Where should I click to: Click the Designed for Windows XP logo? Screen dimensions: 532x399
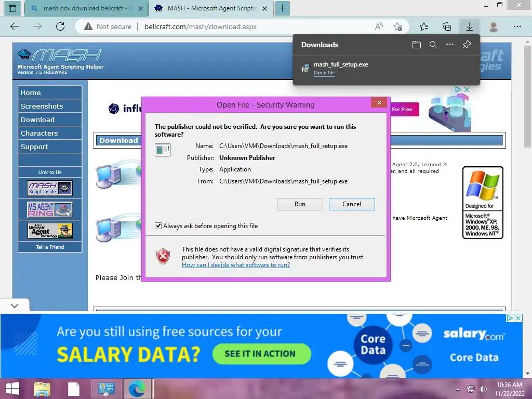[x=483, y=202]
